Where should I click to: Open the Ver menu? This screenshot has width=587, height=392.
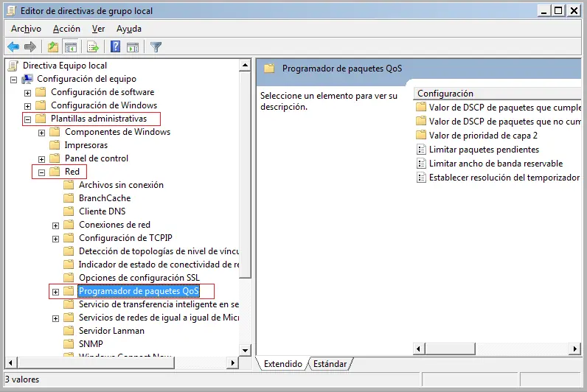click(x=99, y=29)
